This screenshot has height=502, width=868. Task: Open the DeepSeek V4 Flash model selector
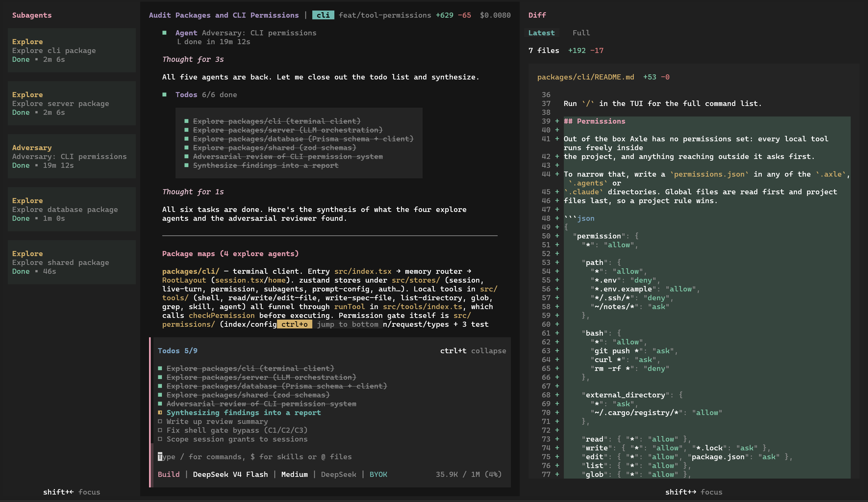(230, 474)
